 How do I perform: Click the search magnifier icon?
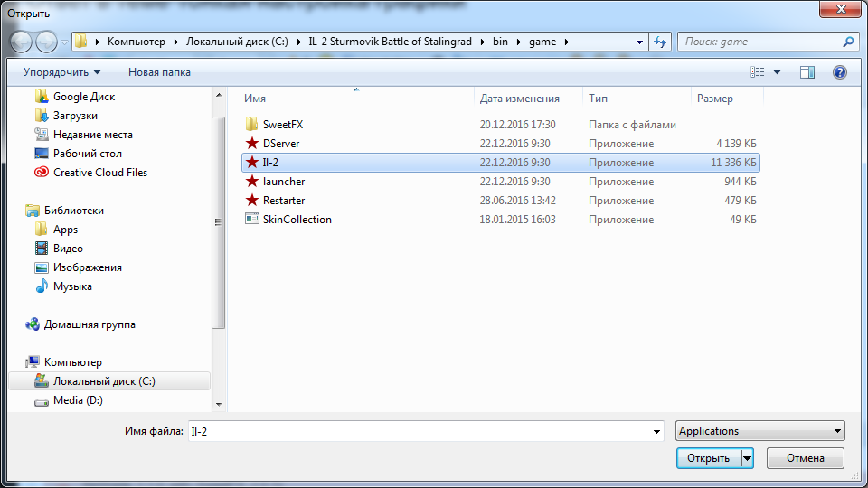(848, 42)
